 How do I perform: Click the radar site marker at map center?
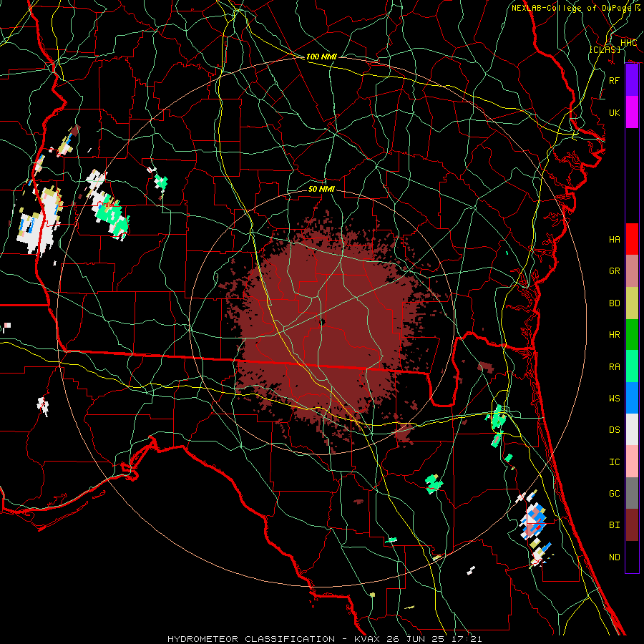[x=323, y=322]
